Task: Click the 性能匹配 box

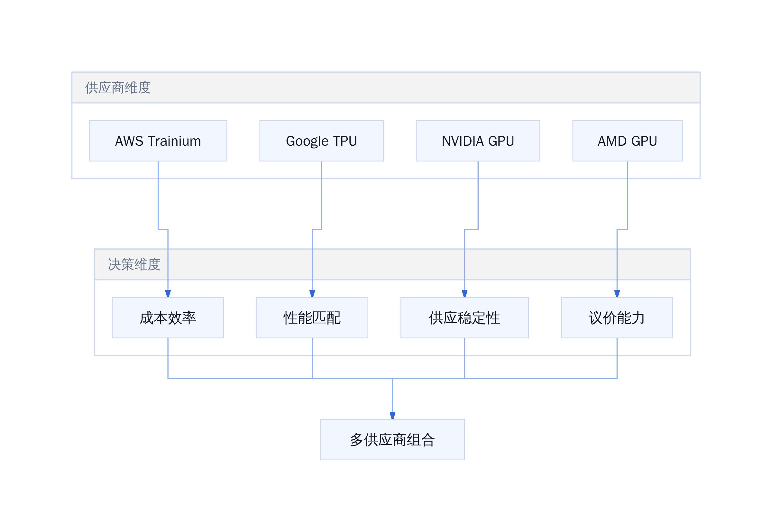Action: tap(312, 318)
